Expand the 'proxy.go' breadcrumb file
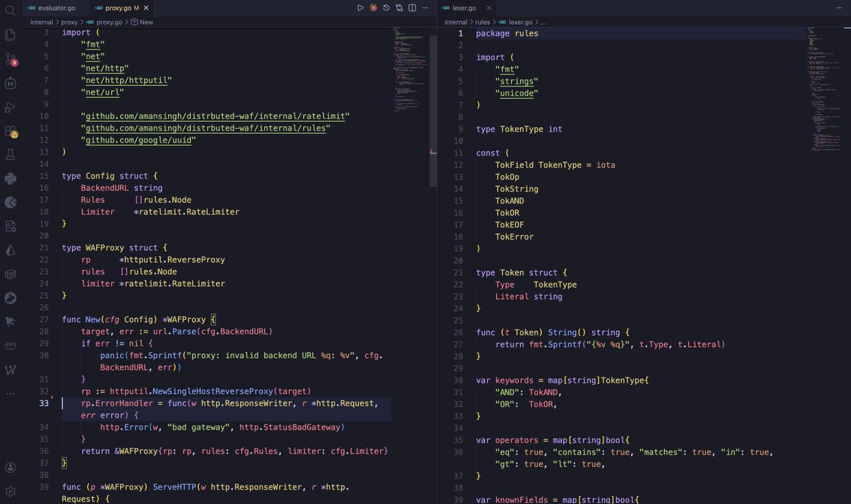 point(104,22)
